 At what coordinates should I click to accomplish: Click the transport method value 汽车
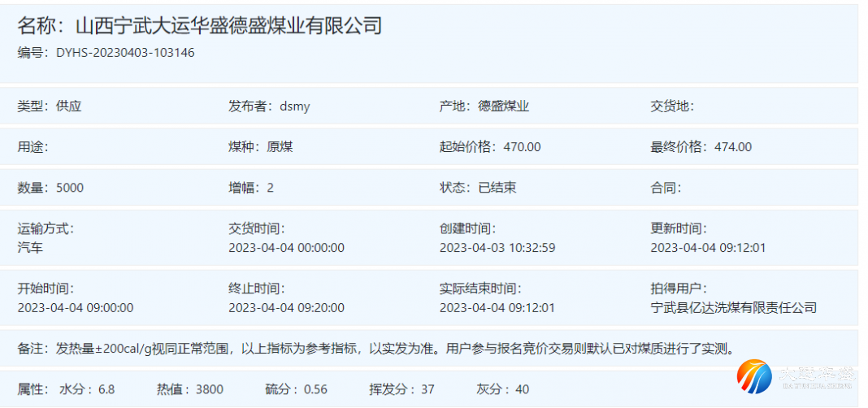point(31,248)
